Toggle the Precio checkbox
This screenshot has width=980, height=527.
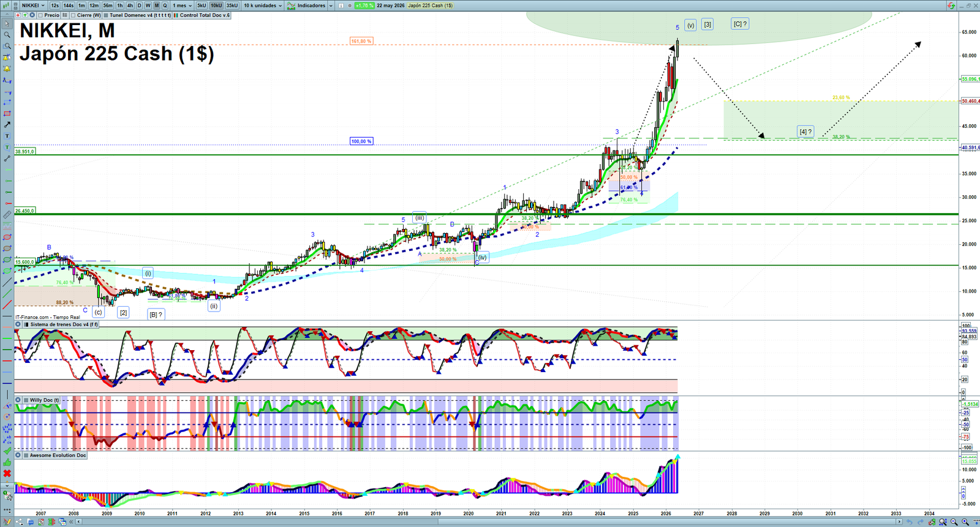pyautogui.click(x=40, y=15)
